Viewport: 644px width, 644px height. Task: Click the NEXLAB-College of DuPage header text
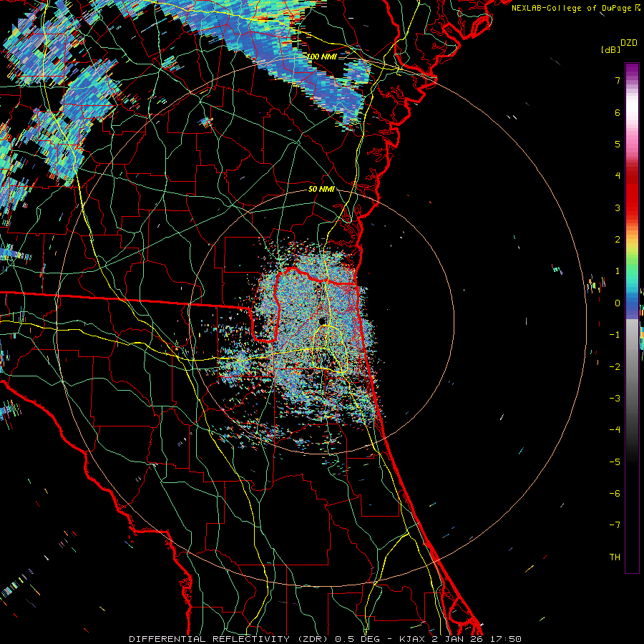[572, 8]
